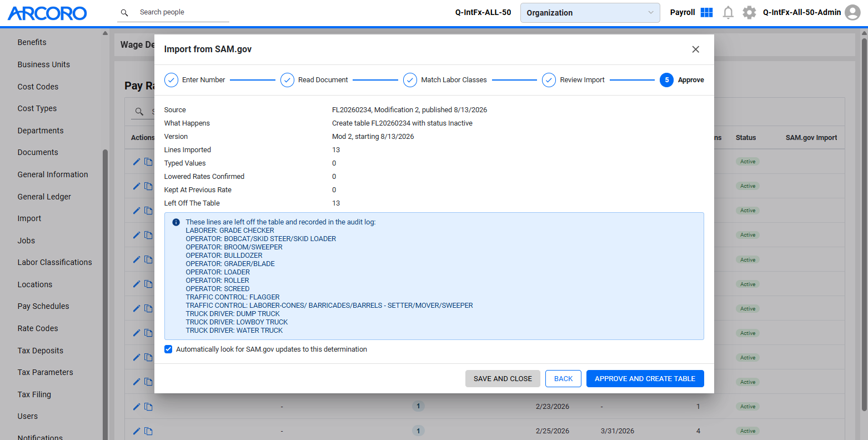
Task: Click the copy icon in the 2/23/2026 row
Action: tap(148, 407)
